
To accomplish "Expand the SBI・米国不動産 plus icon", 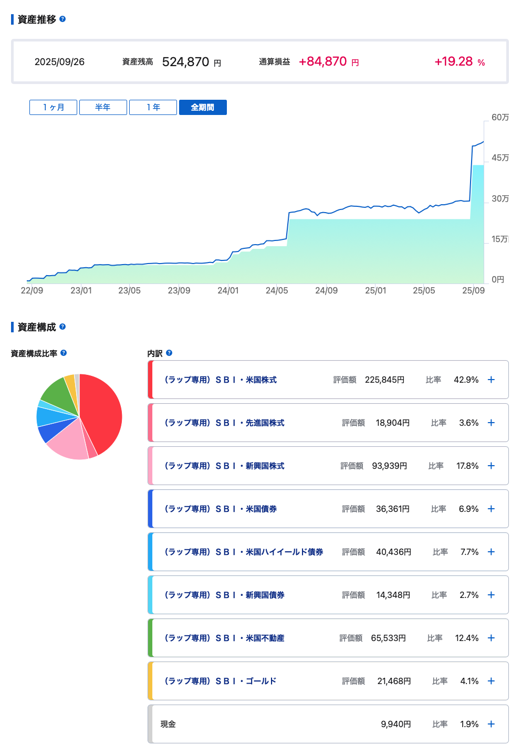I will [x=491, y=638].
